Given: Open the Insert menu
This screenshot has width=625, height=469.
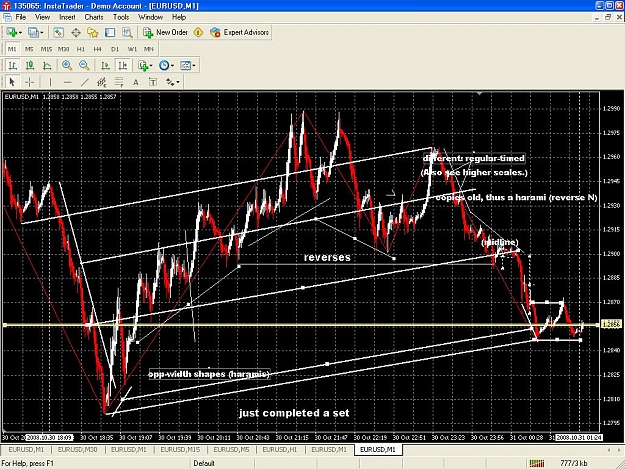Looking at the screenshot, I should [67, 17].
